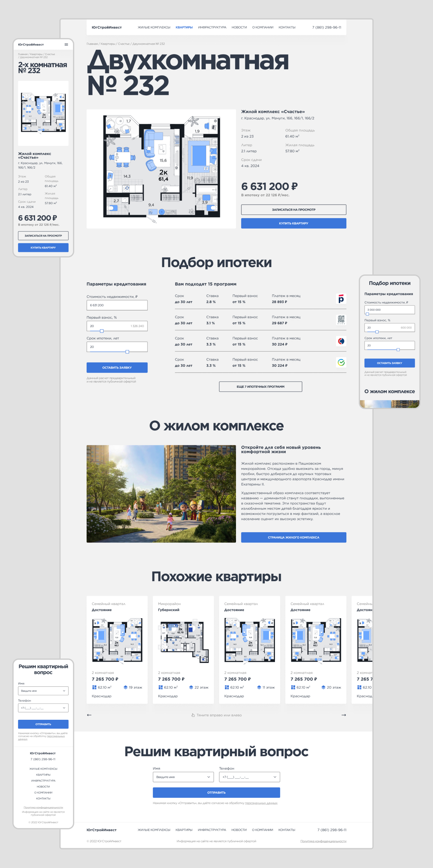Click the red-blue circular bank logo in third row
This screenshot has width=433, height=868.
(341, 341)
